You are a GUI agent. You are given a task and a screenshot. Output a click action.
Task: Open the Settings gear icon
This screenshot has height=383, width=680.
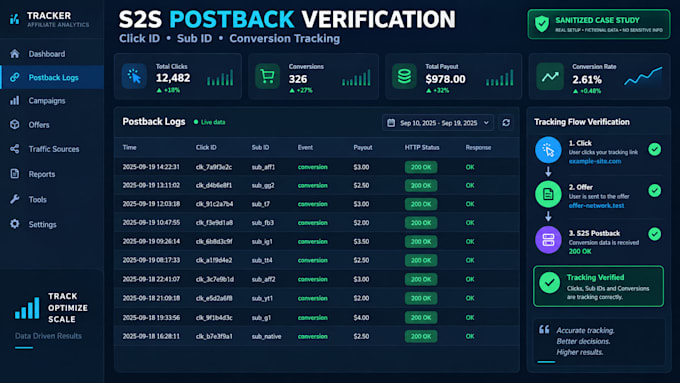(15, 224)
